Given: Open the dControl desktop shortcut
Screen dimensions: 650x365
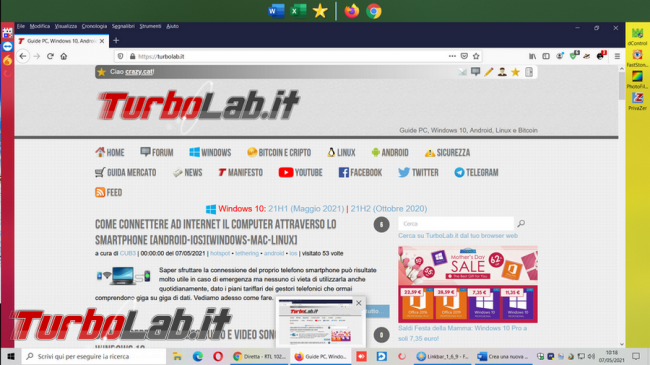Looking at the screenshot, I should pos(637,36).
